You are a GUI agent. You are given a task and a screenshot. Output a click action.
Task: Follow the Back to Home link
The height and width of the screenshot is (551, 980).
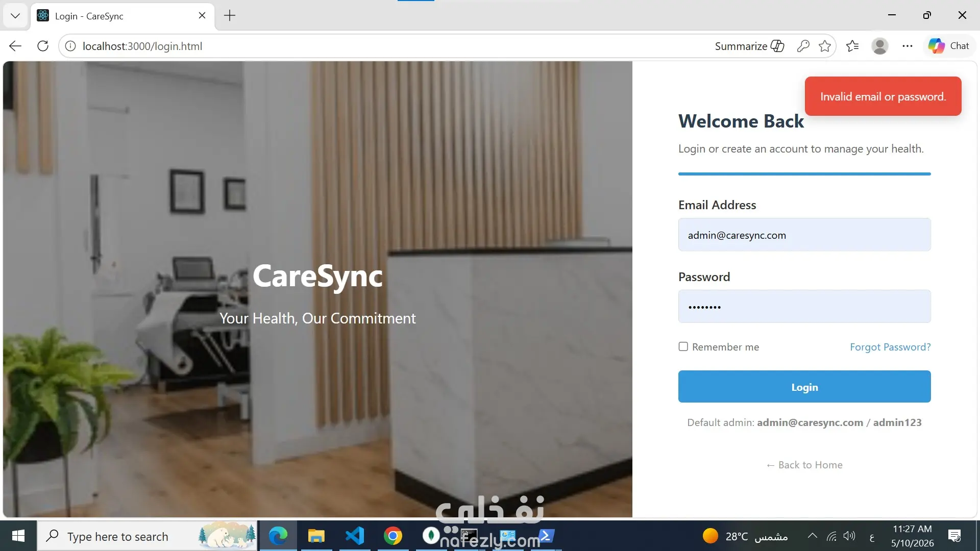click(804, 465)
